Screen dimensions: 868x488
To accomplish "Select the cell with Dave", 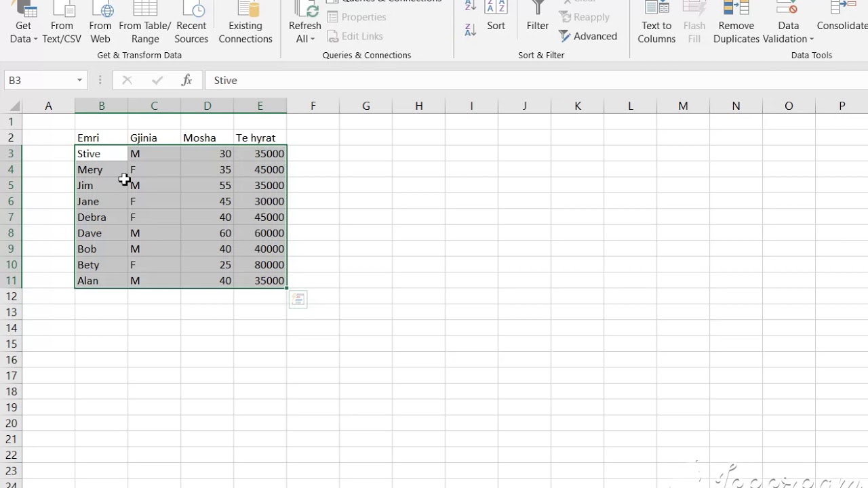I will coord(101,233).
